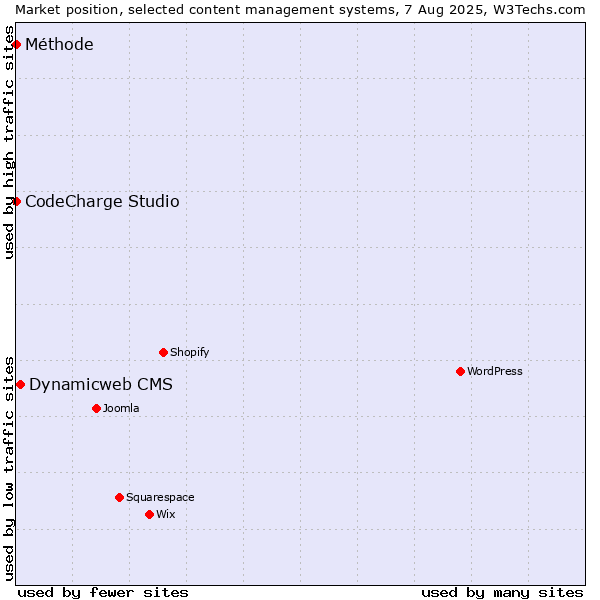
Task: Click the 'used by fewer sites' axis label
Action: point(103,593)
